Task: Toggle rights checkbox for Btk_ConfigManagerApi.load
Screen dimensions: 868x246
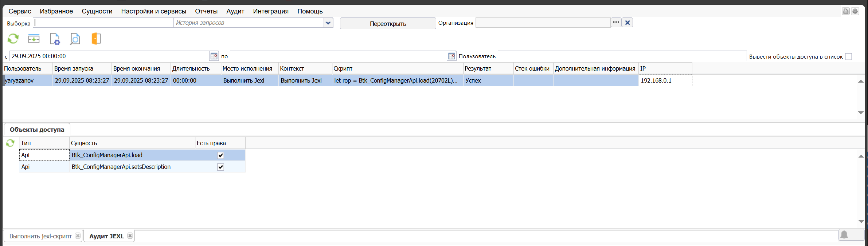Action: tap(220, 155)
